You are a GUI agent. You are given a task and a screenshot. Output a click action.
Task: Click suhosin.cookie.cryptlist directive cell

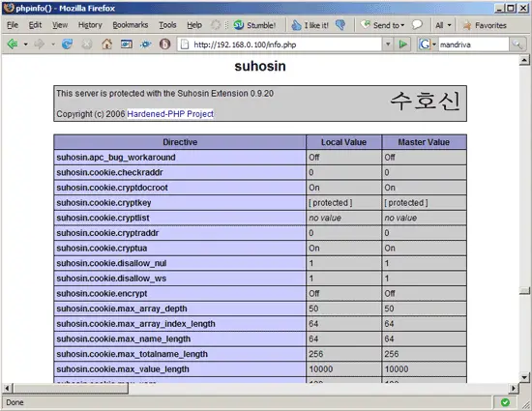(180, 218)
